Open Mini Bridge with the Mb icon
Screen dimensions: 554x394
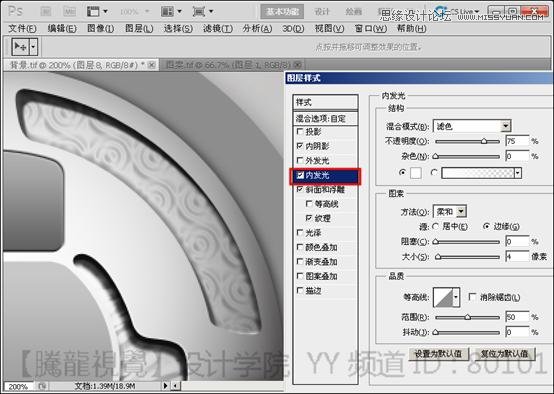click(70, 12)
